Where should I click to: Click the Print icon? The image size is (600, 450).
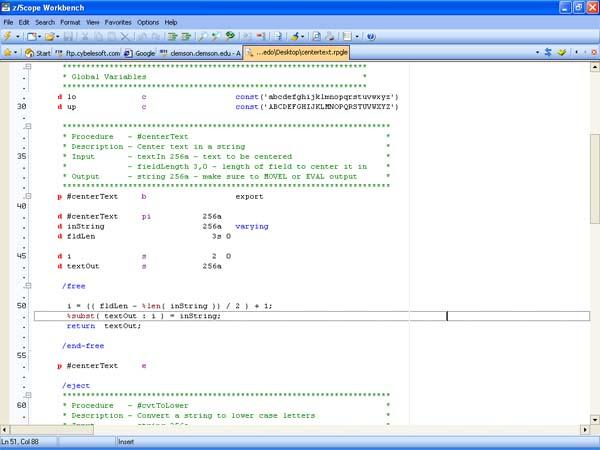(330, 36)
